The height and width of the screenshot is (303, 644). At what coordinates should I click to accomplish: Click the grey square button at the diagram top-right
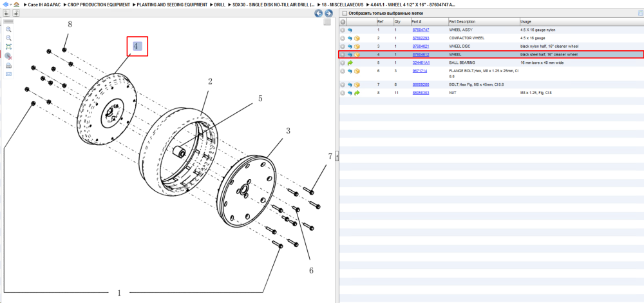pyautogui.click(x=327, y=22)
